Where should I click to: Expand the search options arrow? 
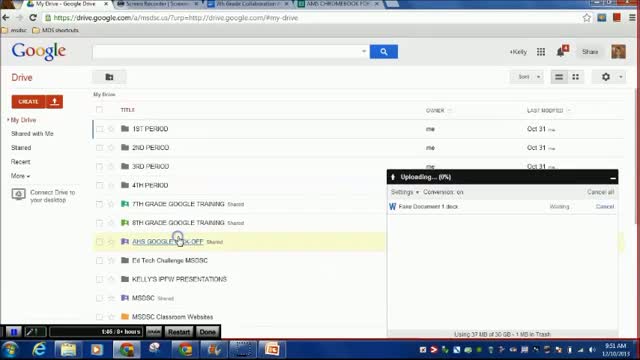[x=364, y=51]
